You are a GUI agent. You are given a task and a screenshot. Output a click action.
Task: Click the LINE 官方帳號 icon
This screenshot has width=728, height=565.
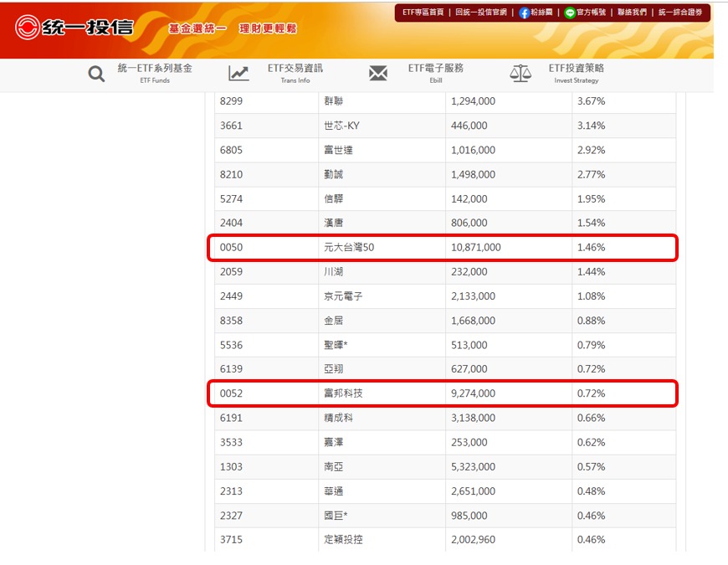click(x=570, y=13)
